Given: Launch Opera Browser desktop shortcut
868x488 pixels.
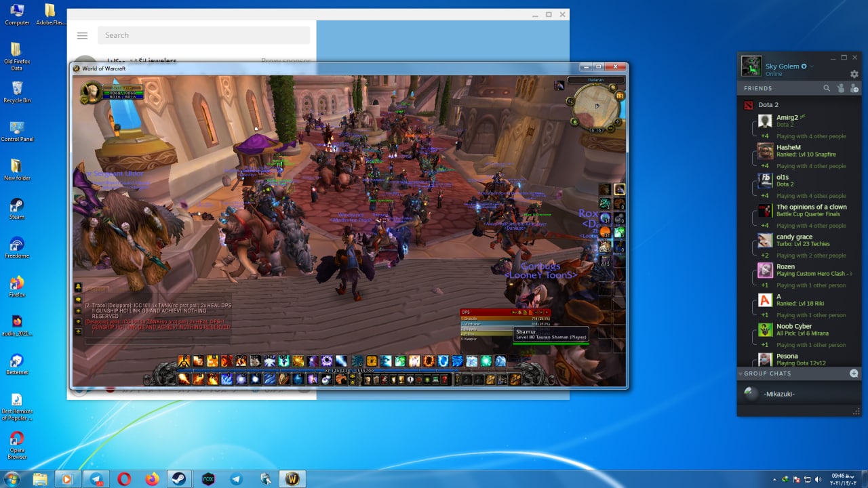Looking at the screenshot, I should 17,446.
